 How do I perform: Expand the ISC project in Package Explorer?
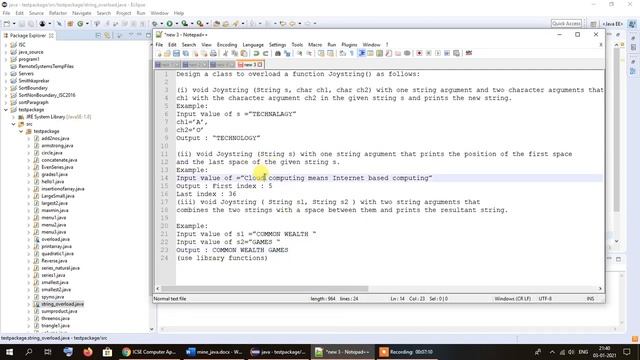(6, 45)
